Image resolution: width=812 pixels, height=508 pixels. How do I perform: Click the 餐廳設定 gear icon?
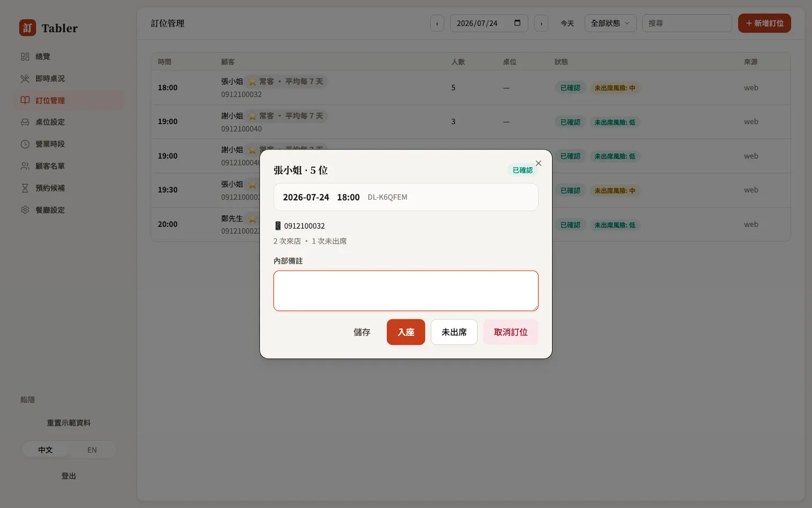click(x=25, y=210)
